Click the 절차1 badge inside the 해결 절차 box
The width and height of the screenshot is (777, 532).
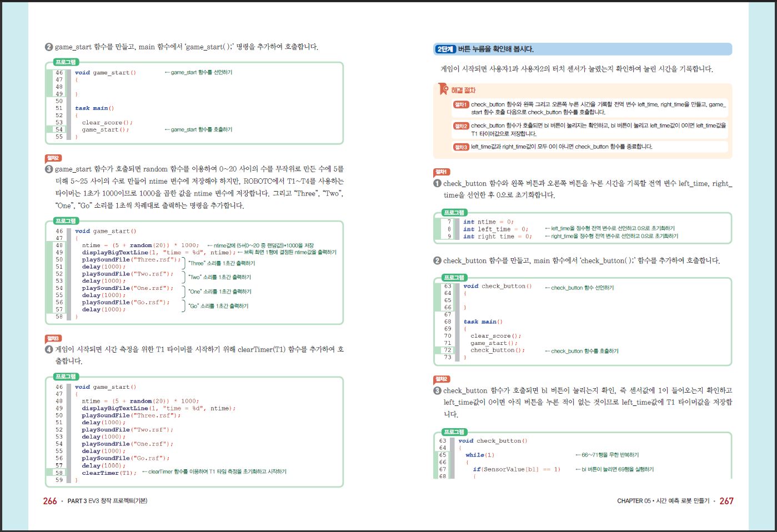[x=461, y=104]
